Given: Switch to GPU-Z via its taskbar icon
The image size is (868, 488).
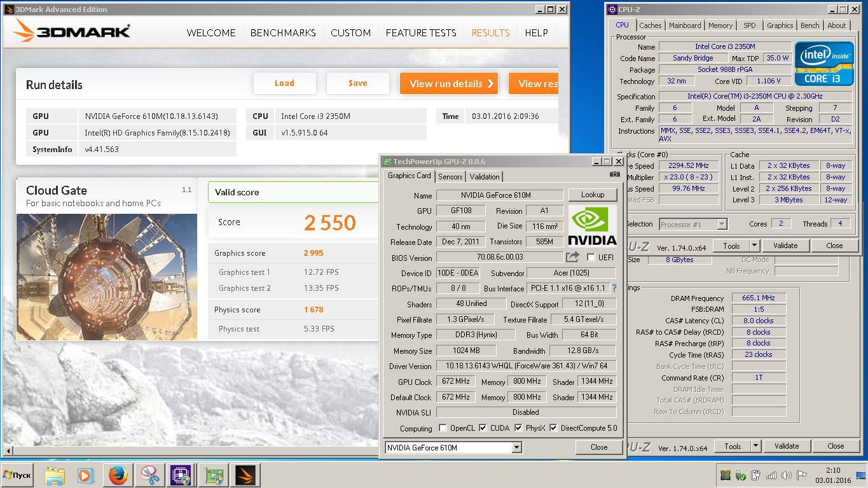Looking at the screenshot, I should (213, 475).
